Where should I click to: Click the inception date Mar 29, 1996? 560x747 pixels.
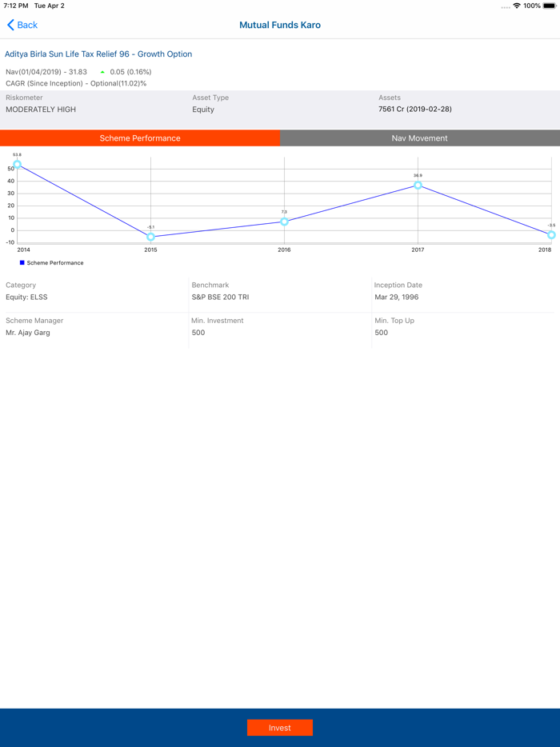coord(397,297)
